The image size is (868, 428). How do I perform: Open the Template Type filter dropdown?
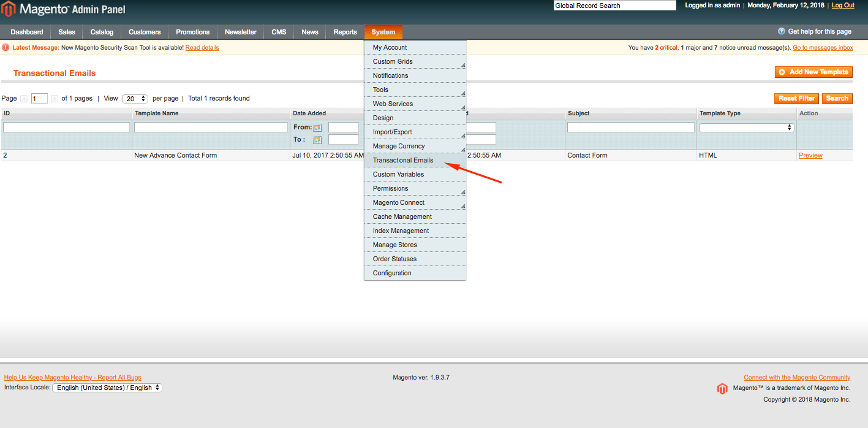[747, 128]
